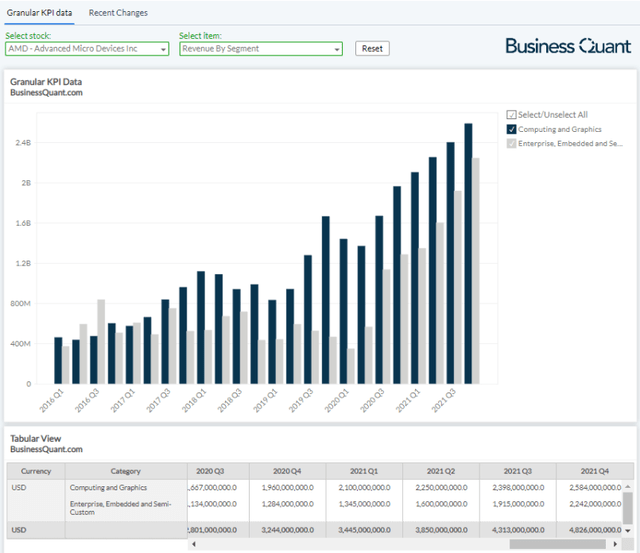Uncheck Computing and Graphics series
Viewport: 640px width, 553px height.
512,130
